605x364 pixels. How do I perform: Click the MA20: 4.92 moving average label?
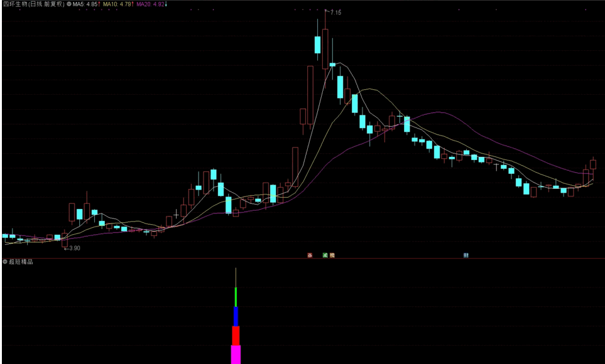click(x=152, y=4)
